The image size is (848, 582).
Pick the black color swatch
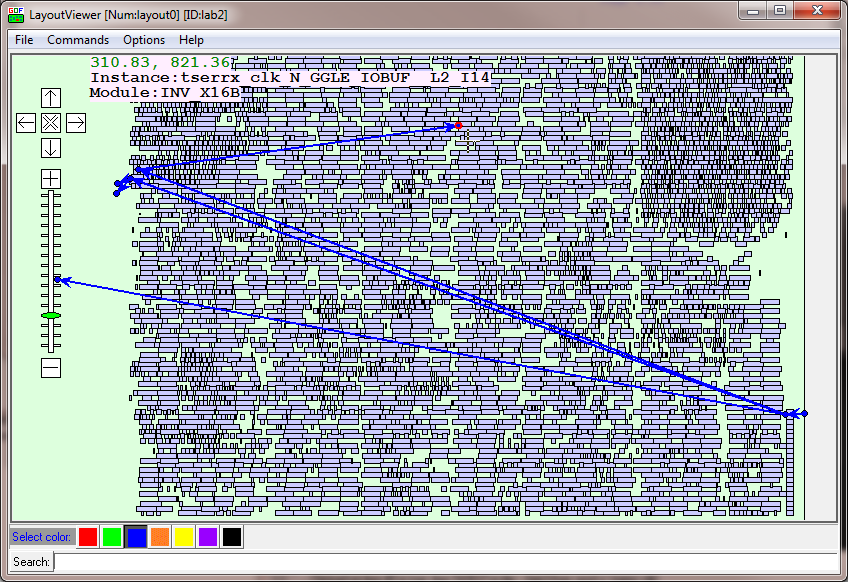[232, 537]
